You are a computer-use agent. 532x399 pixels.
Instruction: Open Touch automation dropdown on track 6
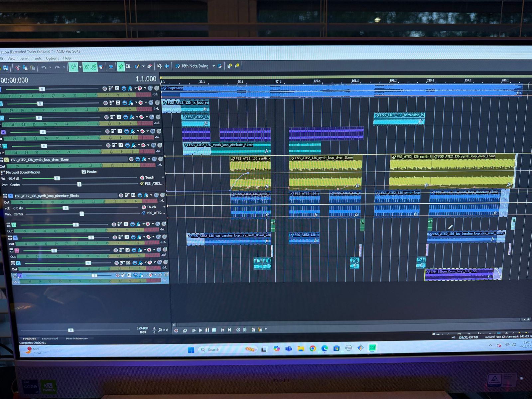pos(163,177)
